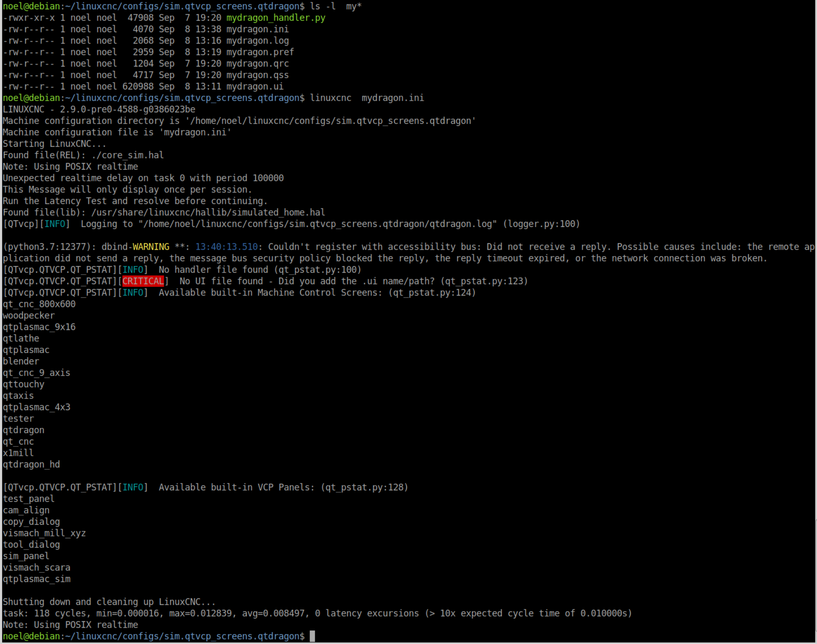The image size is (817, 644).
Task: Click the red CRITICAL log tag
Action: click(143, 281)
